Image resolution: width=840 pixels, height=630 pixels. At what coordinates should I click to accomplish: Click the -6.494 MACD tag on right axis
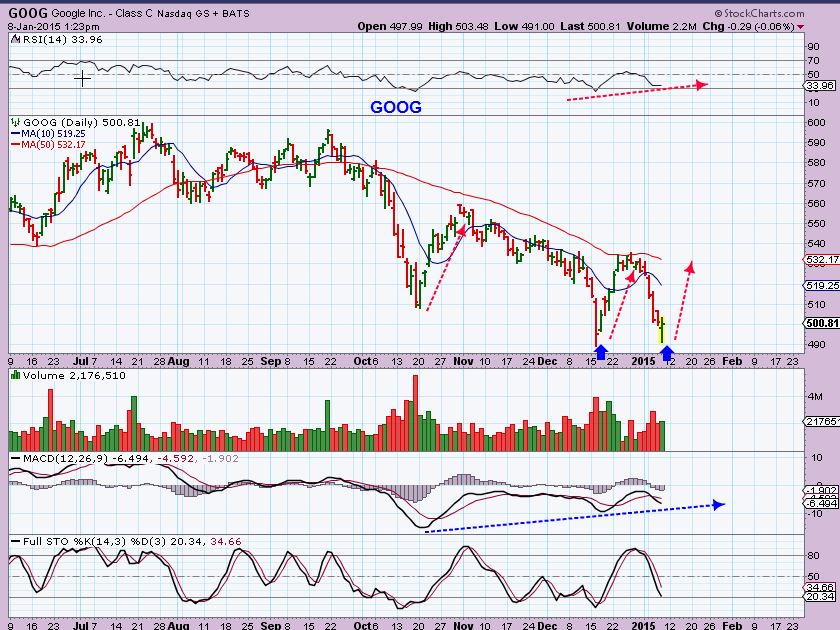[821, 504]
